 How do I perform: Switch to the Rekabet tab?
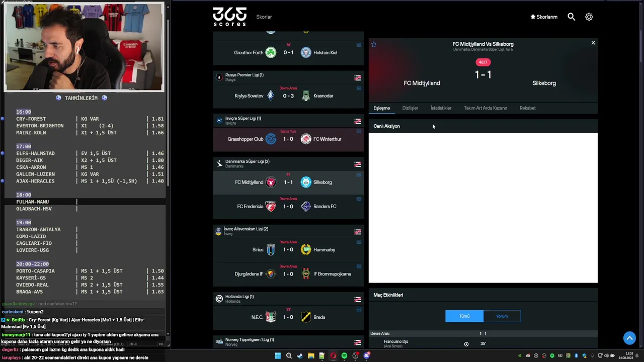(527, 108)
